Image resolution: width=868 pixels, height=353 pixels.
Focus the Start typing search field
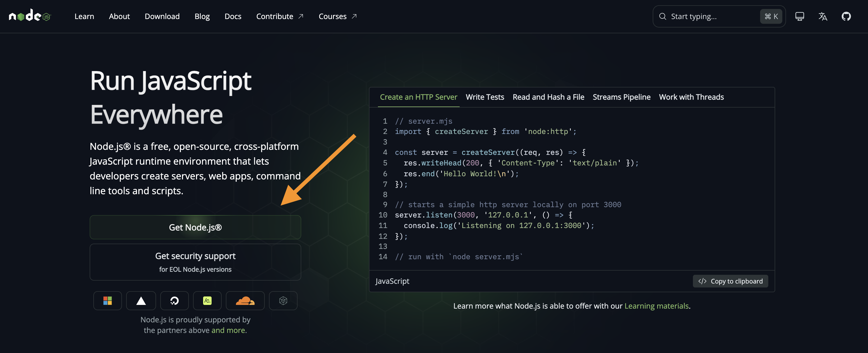(x=711, y=16)
